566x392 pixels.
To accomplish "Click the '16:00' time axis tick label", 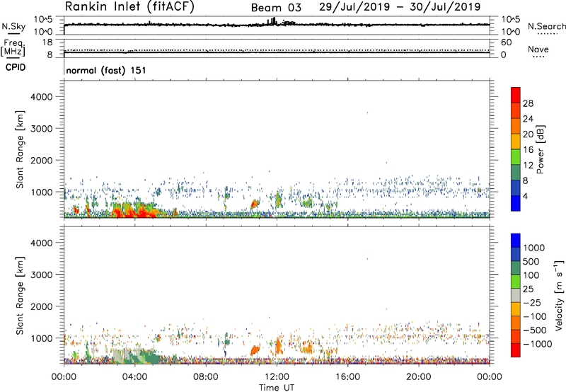I will tap(347, 377).
